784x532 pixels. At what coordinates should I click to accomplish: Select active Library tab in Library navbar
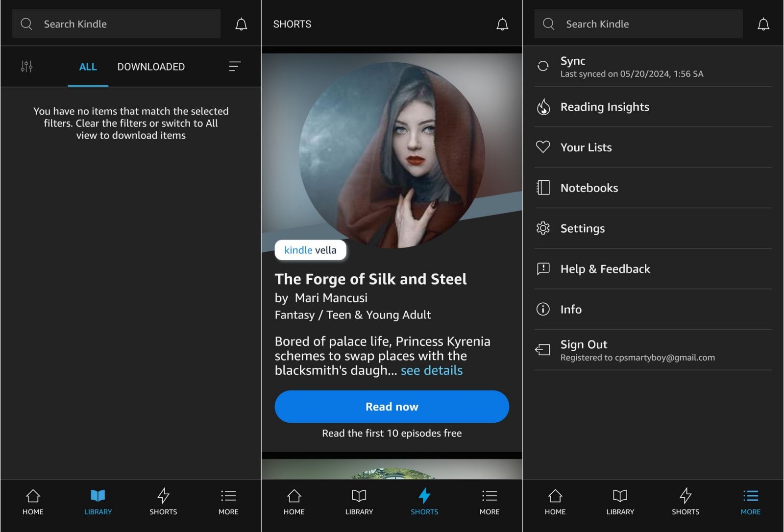[98, 502]
